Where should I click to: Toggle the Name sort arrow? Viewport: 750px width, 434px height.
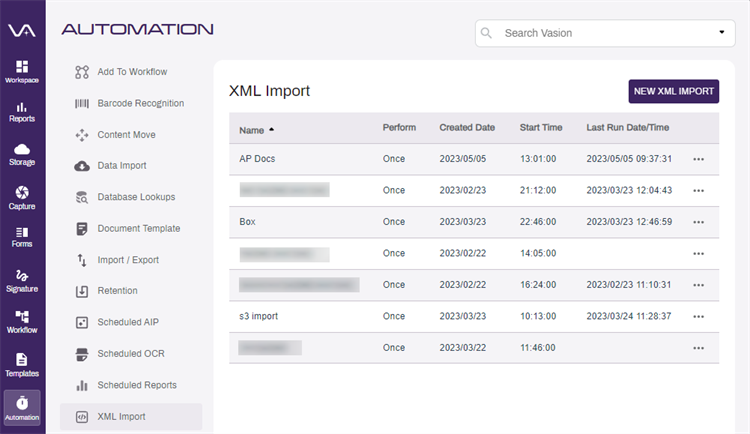pyautogui.click(x=272, y=130)
